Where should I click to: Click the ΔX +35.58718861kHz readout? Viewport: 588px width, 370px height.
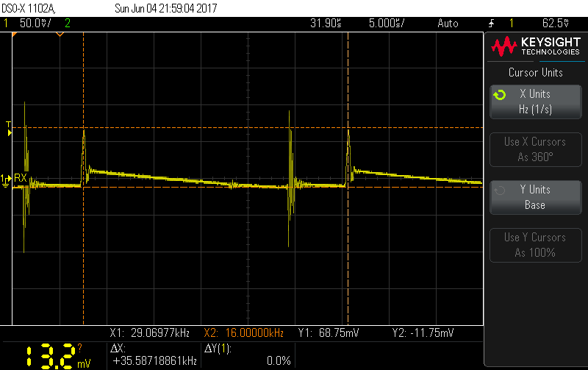pyautogui.click(x=154, y=355)
